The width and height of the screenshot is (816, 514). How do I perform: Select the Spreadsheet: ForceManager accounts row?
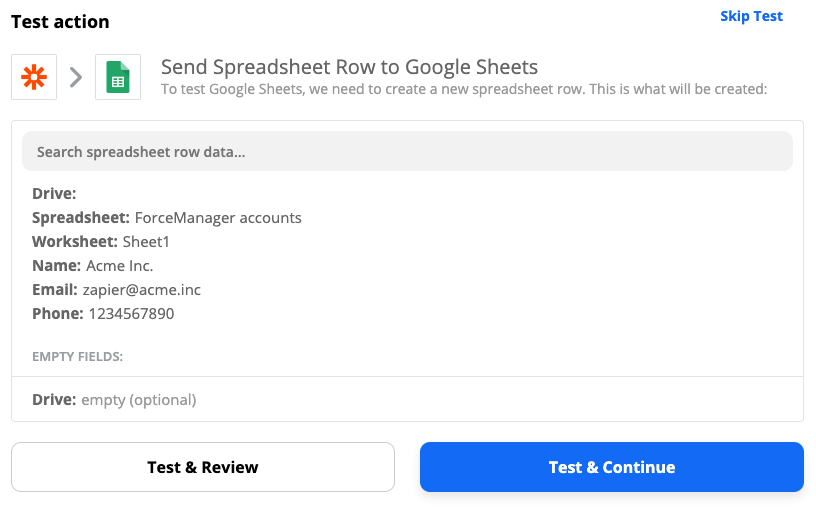167,217
